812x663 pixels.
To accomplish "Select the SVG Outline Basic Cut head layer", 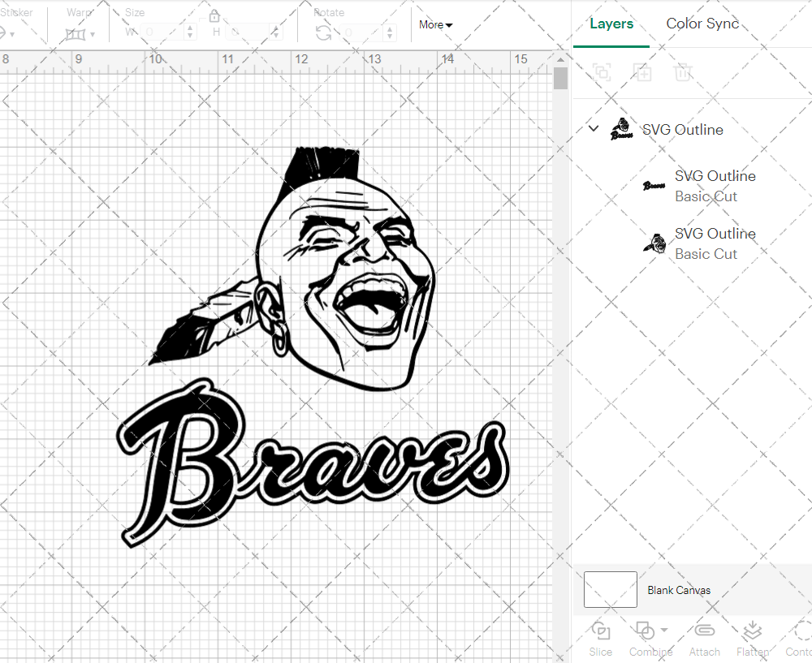I will coord(715,243).
